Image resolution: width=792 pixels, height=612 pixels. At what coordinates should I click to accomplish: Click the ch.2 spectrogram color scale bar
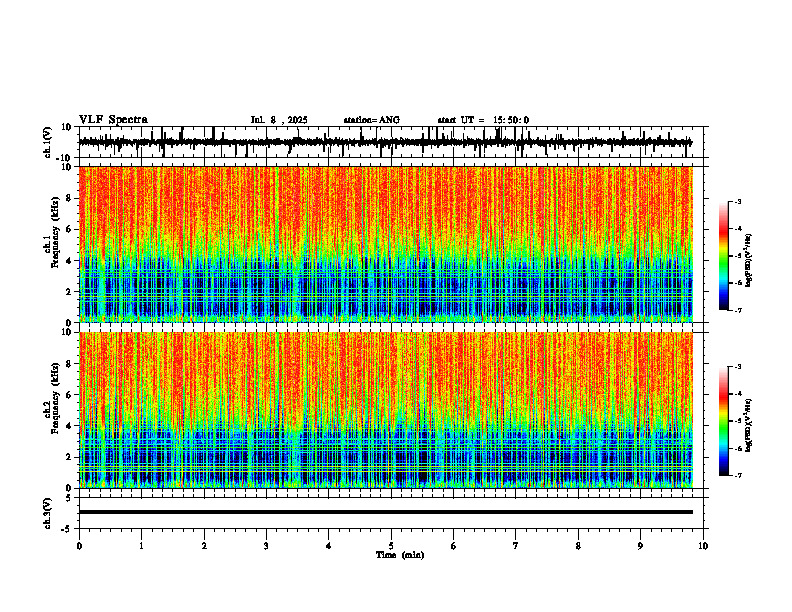coord(724,421)
